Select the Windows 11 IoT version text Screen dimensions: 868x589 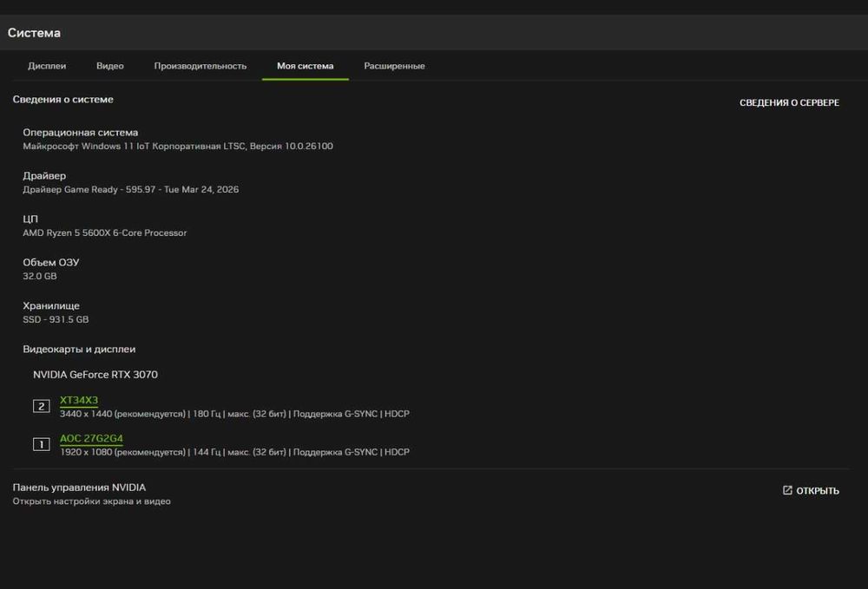pyautogui.click(x=178, y=146)
